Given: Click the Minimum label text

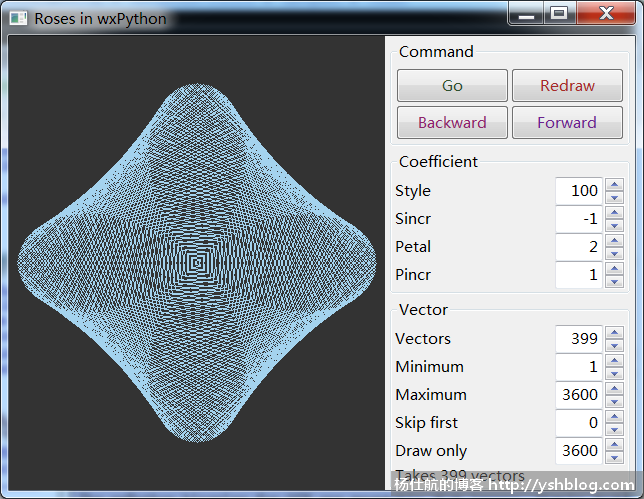Looking at the screenshot, I should [429, 366].
